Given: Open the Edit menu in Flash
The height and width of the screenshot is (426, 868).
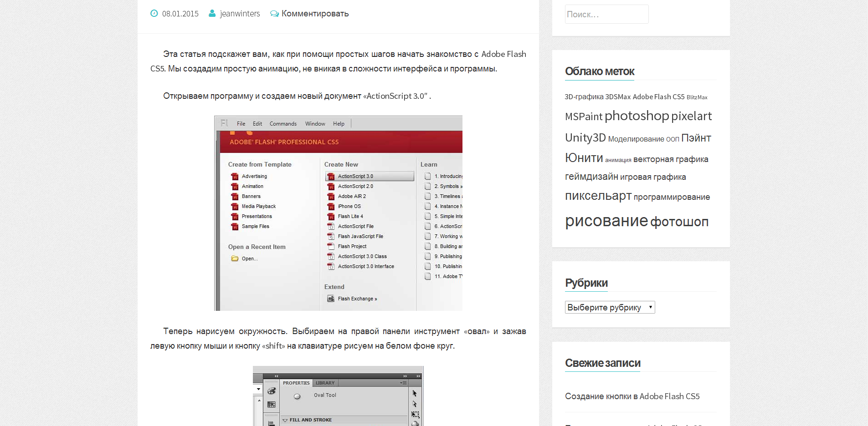Looking at the screenshot, I should click(257, 124).
